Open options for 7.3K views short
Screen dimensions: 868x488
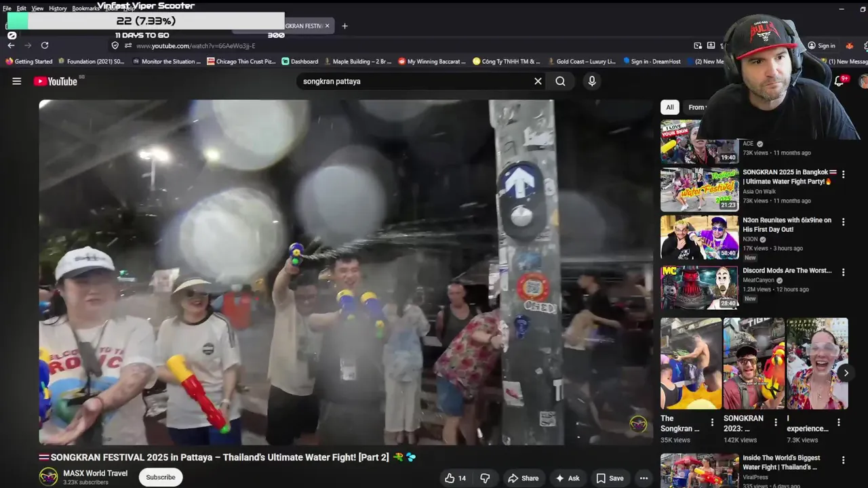[x=839, y=422]
